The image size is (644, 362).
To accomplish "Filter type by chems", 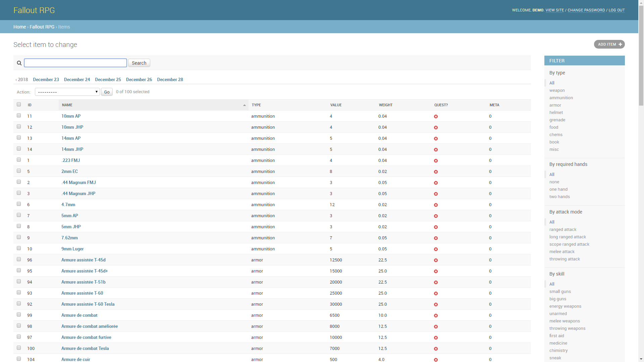I will pyautogui.click(x=556, y=135).
